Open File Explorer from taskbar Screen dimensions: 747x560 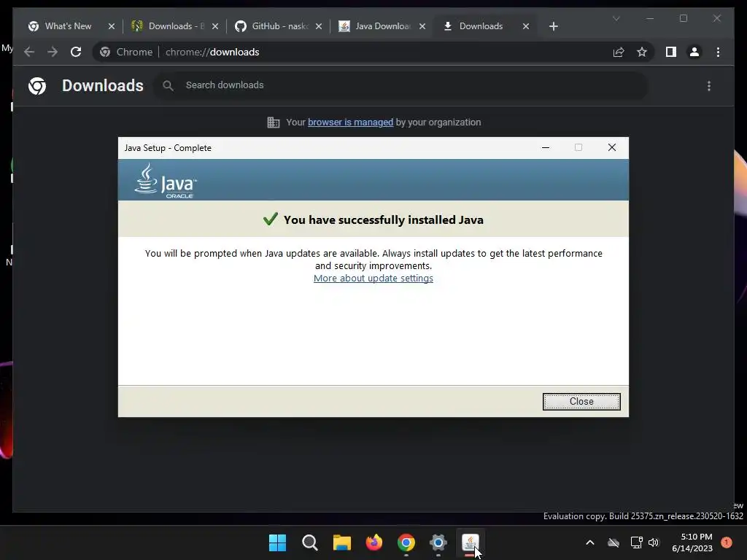coord(341,542)
